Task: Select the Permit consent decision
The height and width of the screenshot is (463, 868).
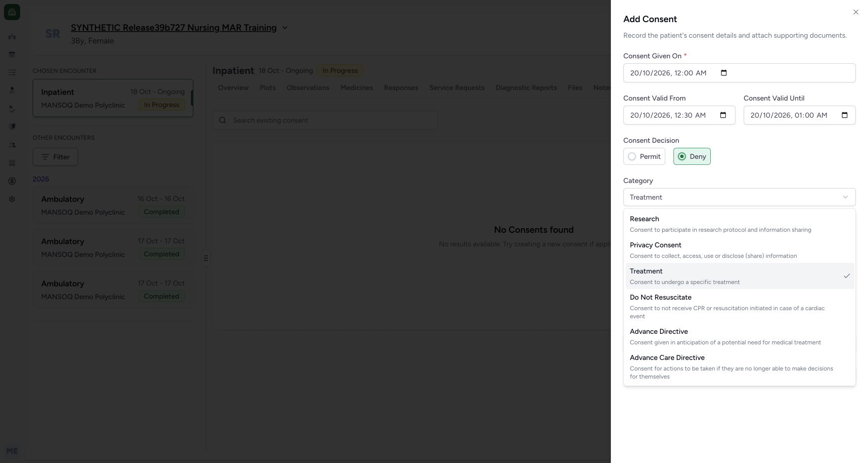Action: [644, 156]
